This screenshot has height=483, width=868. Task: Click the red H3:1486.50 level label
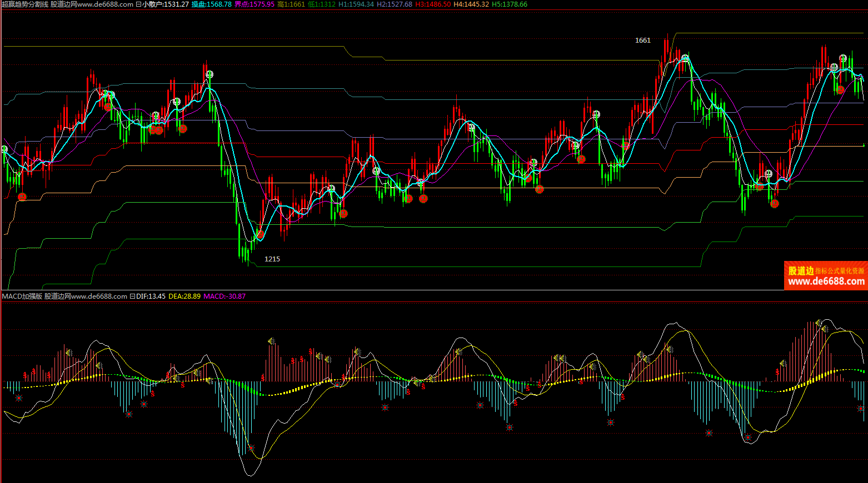tap(433, 4)
